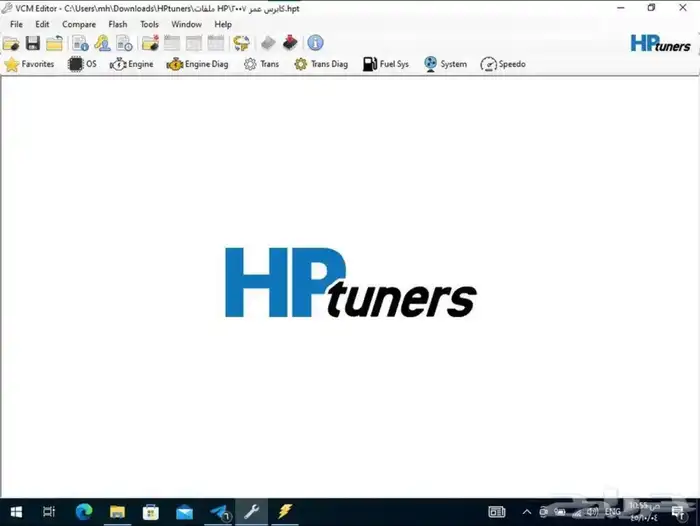Expand the Tools menu
The image size is (700, 526).
click(x=149, y=24)
